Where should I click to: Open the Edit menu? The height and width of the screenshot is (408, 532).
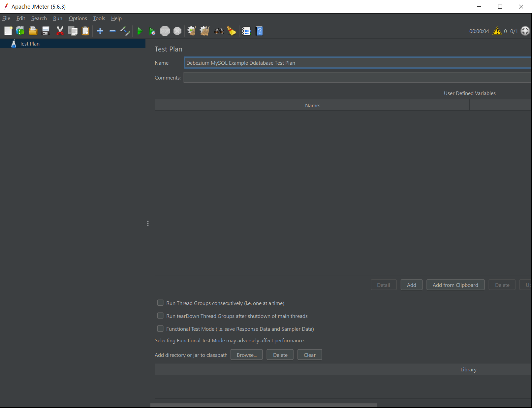pyautogui.click(x=21, y=18)
